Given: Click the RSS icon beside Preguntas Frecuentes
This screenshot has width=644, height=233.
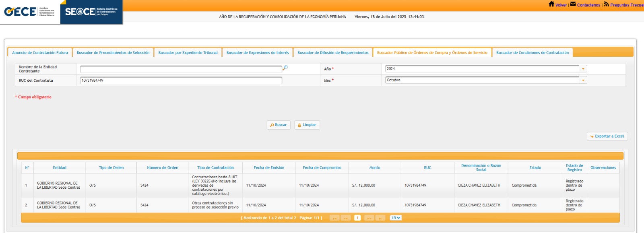Looking at the screenshot, I should tap(606, 4).
